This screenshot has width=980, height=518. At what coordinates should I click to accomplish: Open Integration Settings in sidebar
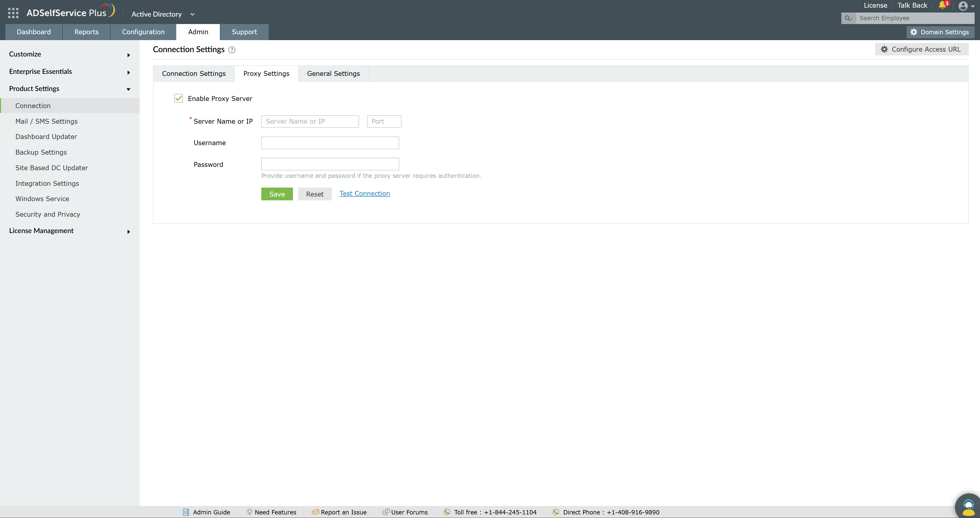coord(47,183)
